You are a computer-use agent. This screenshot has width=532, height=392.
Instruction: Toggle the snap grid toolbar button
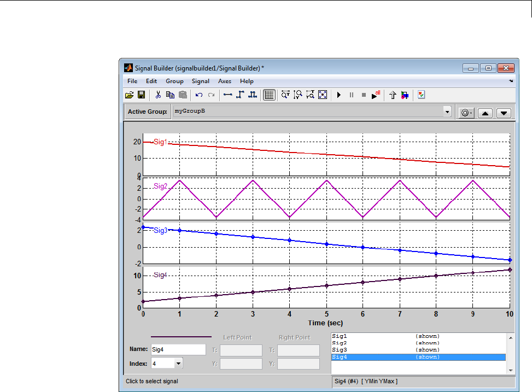[x=269, y=95]
